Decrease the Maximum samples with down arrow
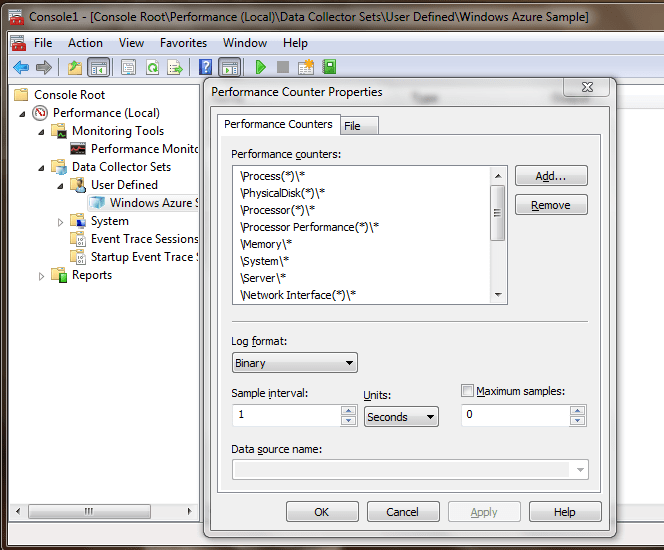Viewport: 664px width, 550px height. pyautogui.click(x=578, y=420)
